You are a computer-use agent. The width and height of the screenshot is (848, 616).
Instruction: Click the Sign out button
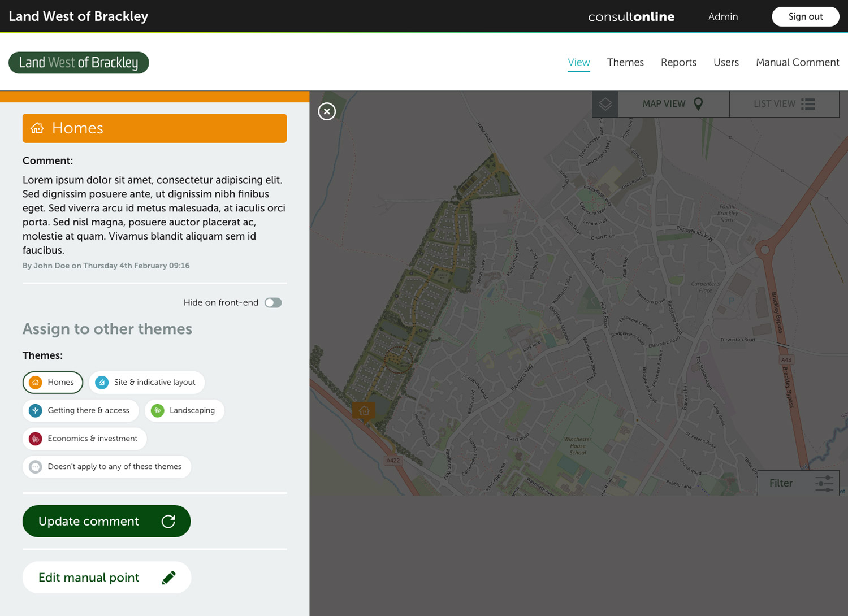pyautogui.click(x=806, y=16)
